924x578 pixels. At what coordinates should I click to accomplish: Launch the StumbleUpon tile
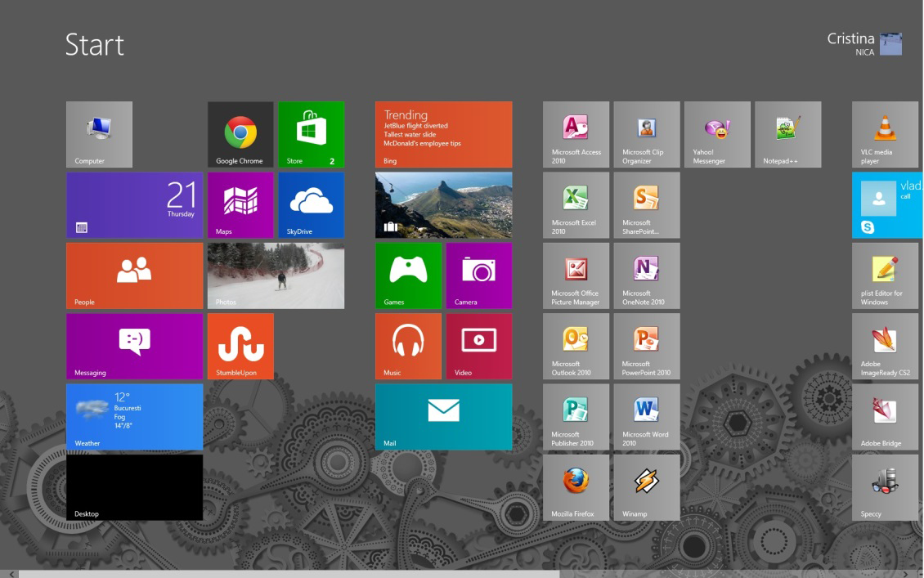click(x=240, y=347)
